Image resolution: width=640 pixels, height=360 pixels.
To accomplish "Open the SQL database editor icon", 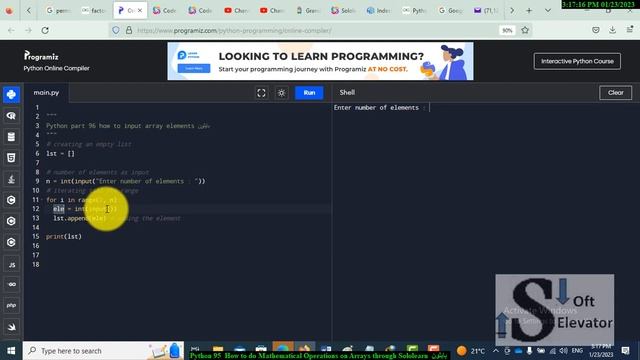I will (x=11, y=137).
